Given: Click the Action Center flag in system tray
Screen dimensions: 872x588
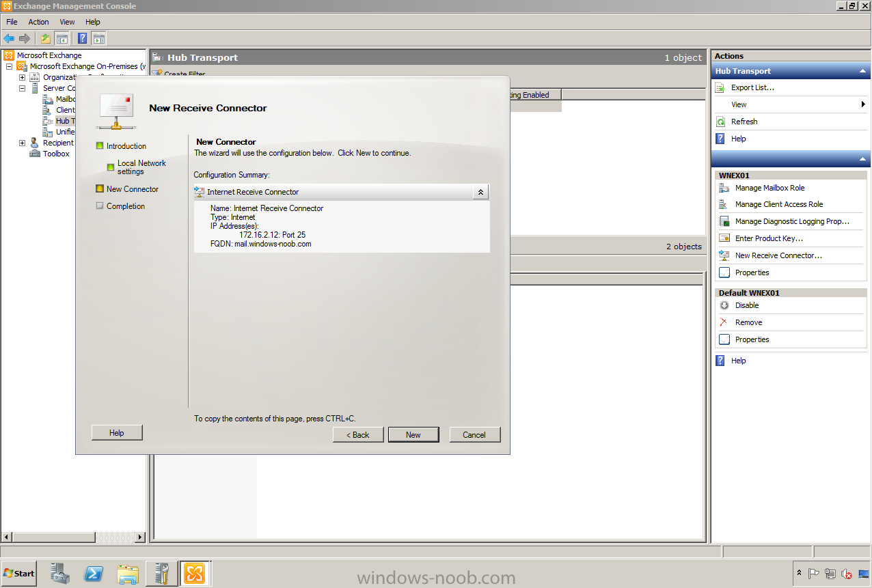Looking at the screenshot, I should tap(814, 574).
